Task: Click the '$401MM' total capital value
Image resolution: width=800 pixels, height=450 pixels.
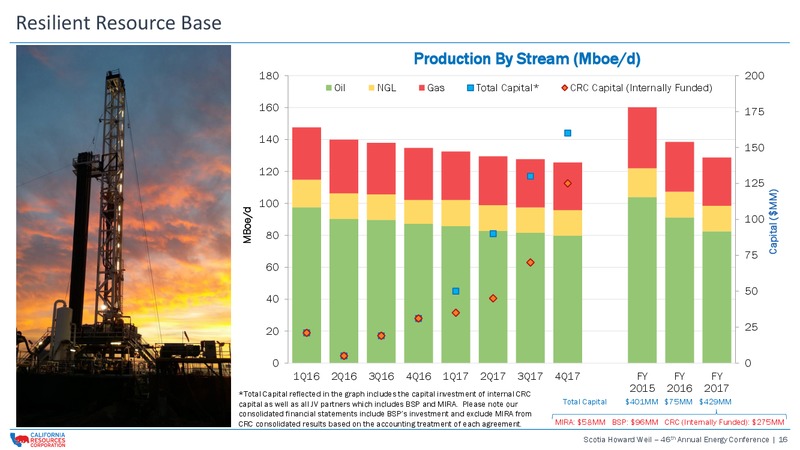Action: pos(642,402)
